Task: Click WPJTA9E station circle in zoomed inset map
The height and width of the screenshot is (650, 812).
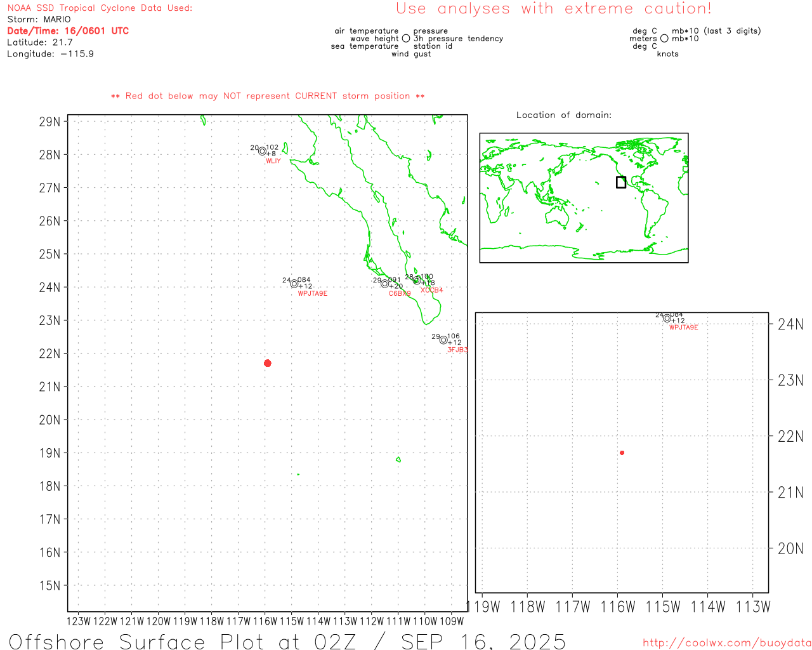Action: click(x=667, y=318)
